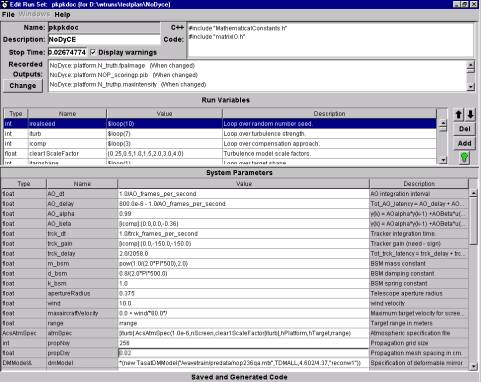
Task: Click up arrow of System Parameters scrollbar
Action: coord(474,193)
